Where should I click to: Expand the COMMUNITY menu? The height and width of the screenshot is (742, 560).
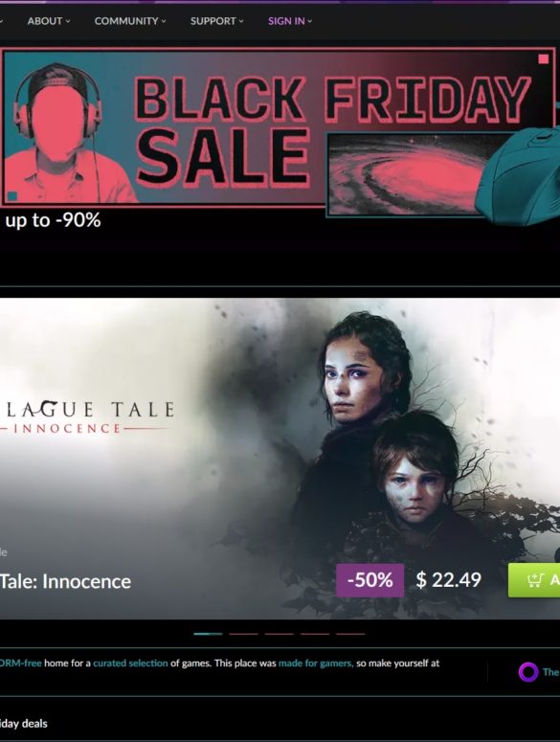coord(130,21)
